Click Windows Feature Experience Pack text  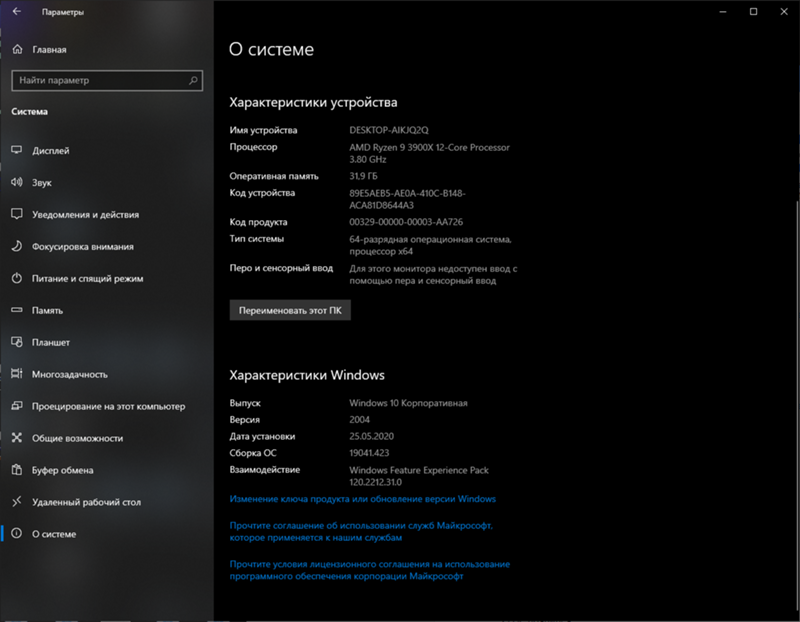[418, 476]
